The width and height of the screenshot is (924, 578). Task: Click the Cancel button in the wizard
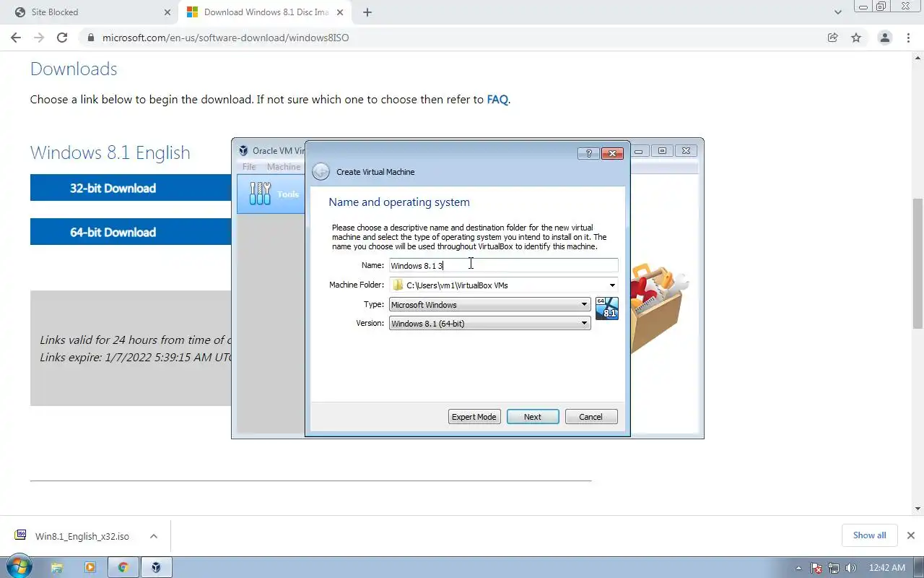[590, 416]
